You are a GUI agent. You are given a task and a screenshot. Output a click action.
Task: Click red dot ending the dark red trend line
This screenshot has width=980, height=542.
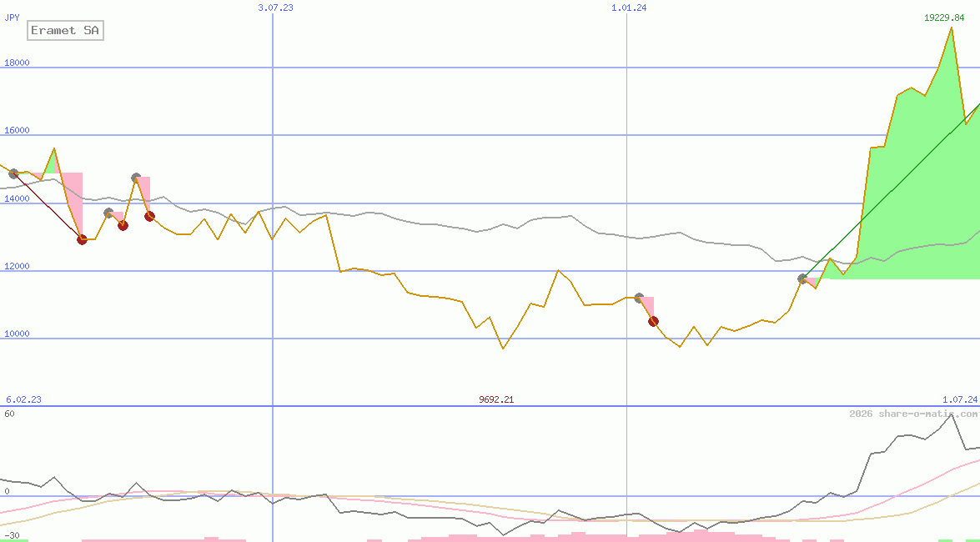click(x=82, y=239)
